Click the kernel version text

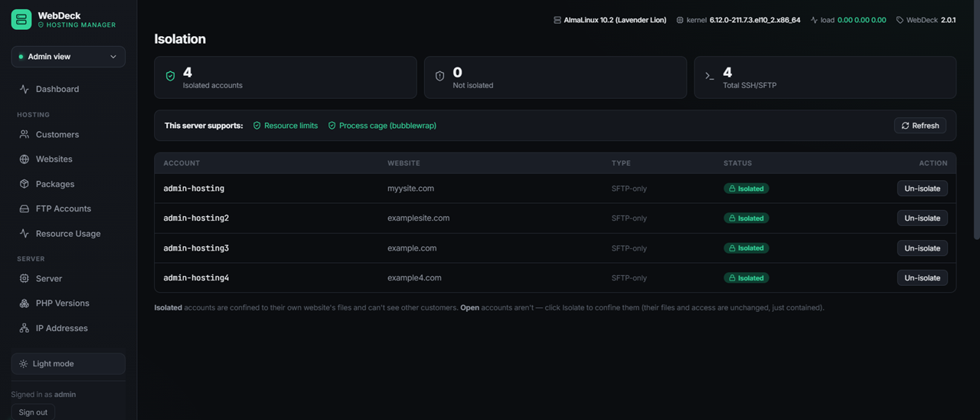point(755,20)
